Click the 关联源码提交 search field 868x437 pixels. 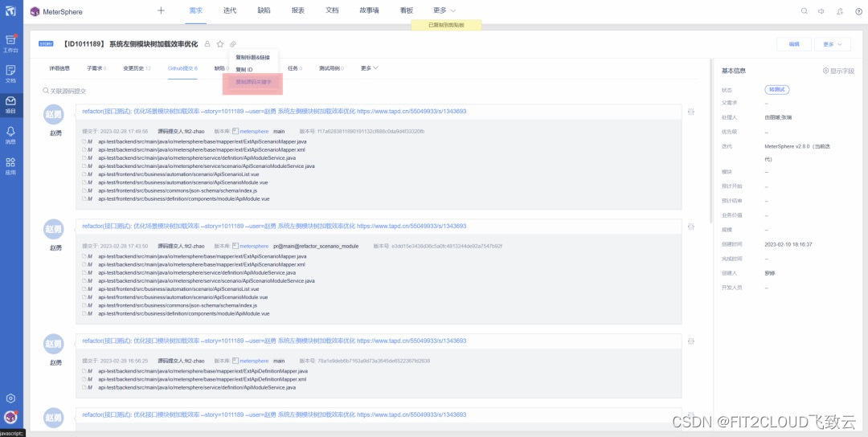point(68,91)
